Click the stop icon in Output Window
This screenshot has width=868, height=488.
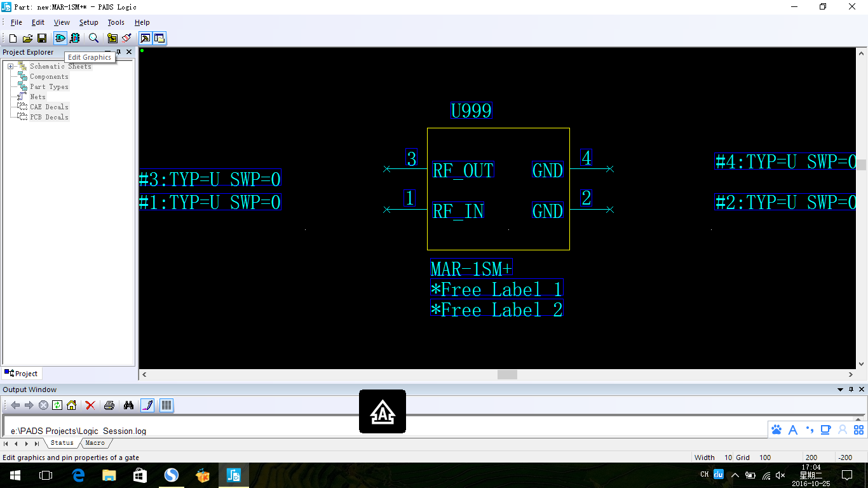click(x=43, y=405)
